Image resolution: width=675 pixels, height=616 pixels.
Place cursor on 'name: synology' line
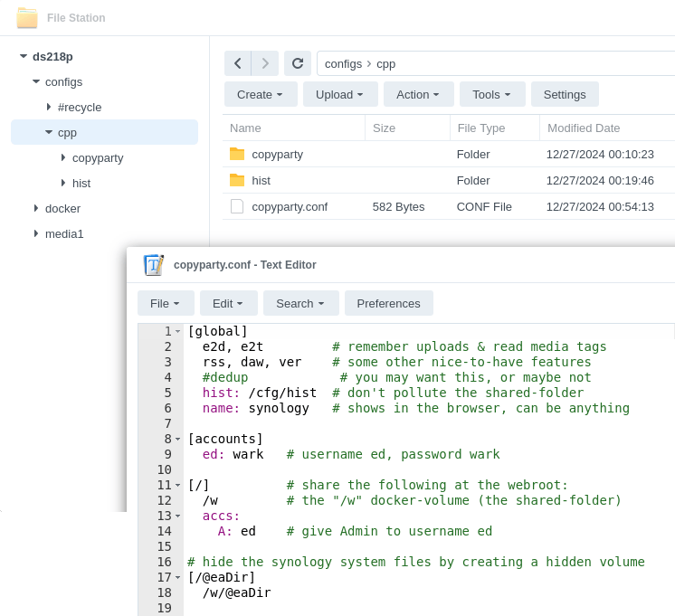coord(256,408)
